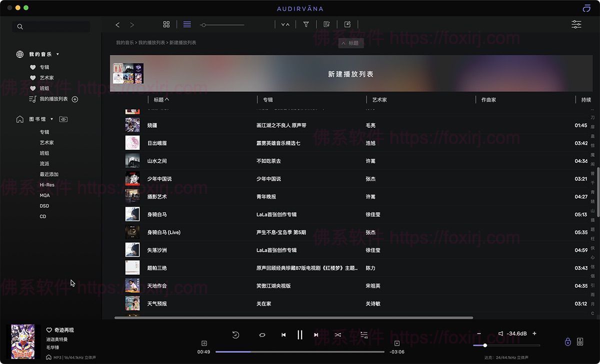The height and width of the screenshot is (364, 600).
Task: Click the lock icon near volume controls
Action: click(x=567, y=341)
